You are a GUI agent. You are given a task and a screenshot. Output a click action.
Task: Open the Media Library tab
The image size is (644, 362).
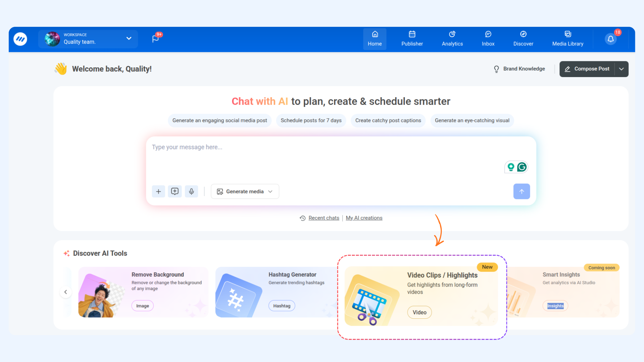pyautogui.click(x=568, y=39)
